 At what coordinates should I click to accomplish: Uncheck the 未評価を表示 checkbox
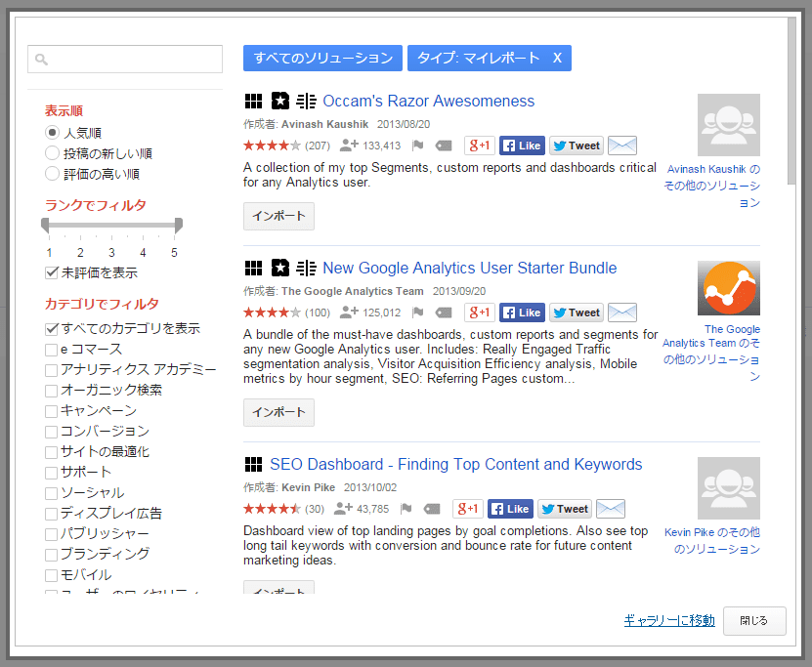pyautogui.click(x=51, y=272)
